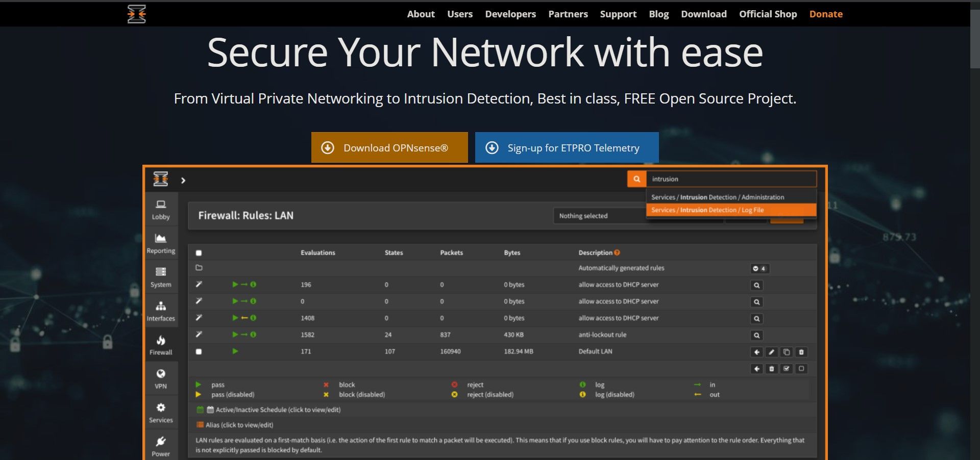This screenshot has height=460, width=980.
Task: Click the OPNsense logo in header
Action: tap(136, 14)
